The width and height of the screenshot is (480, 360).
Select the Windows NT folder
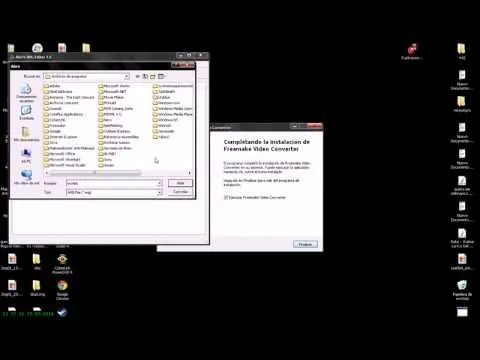point(165,120)
